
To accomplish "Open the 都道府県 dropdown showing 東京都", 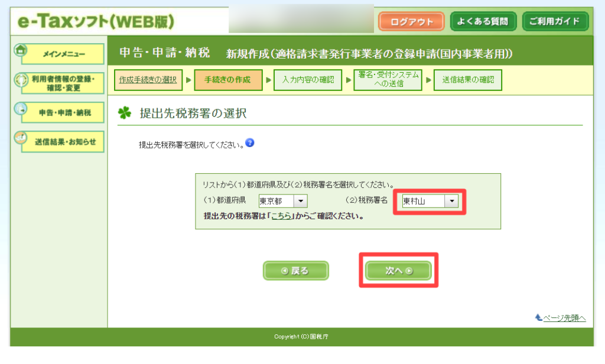I will pyautogui.click(x=283, y=201).
